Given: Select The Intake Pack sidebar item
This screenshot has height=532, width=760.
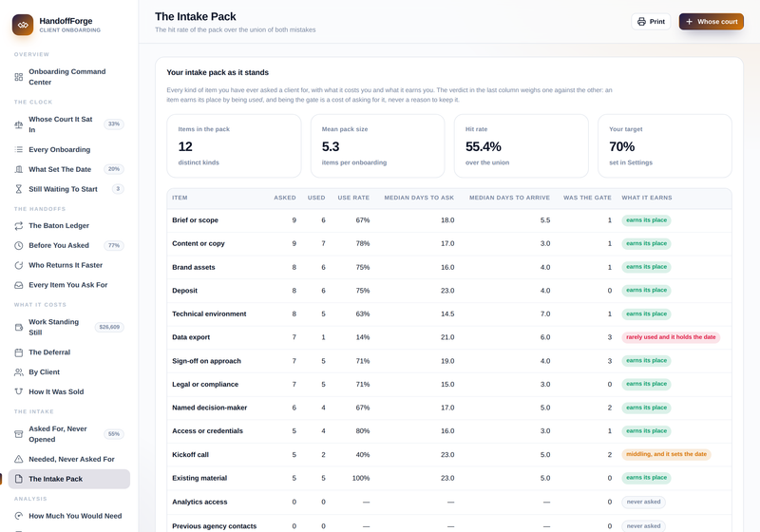Looking at the screenshot, I should coord(68,479).
